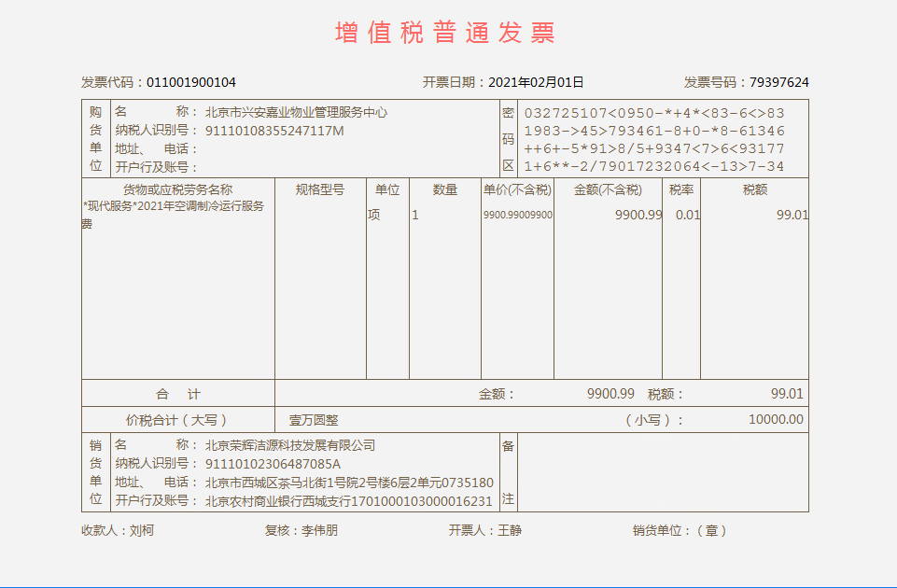Click the 金额(不含税) column header
897x588 pixels.
coord(608,189)
